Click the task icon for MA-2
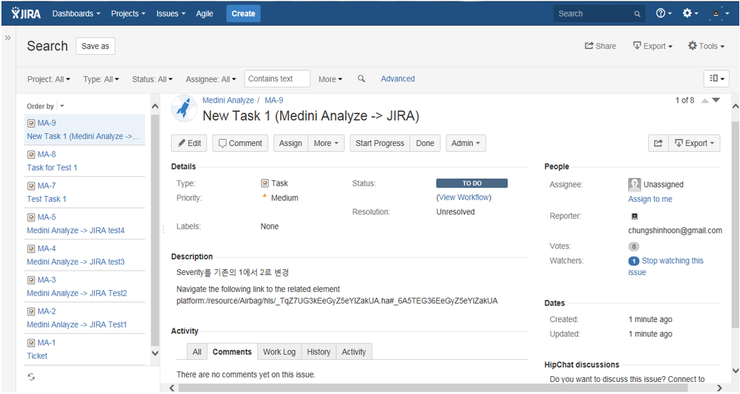Screen dimensions: 740x394 click(x=31, y=311)
